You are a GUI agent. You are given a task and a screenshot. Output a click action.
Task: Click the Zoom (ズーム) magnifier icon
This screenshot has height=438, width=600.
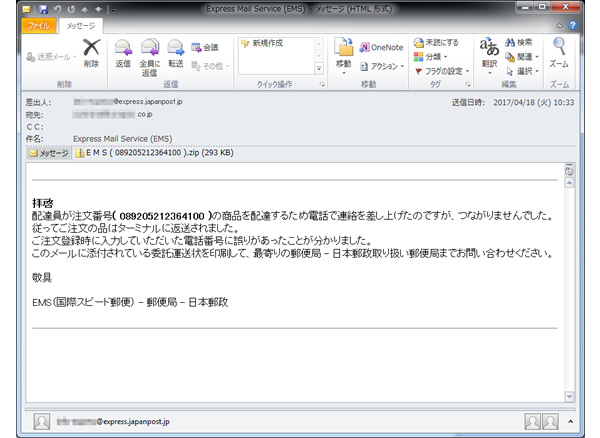pos(559,47)
